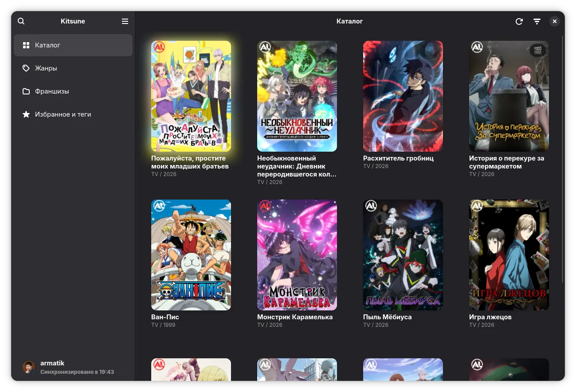
Task: Open the Игра лжецов cover art
Action: point(509,255)
